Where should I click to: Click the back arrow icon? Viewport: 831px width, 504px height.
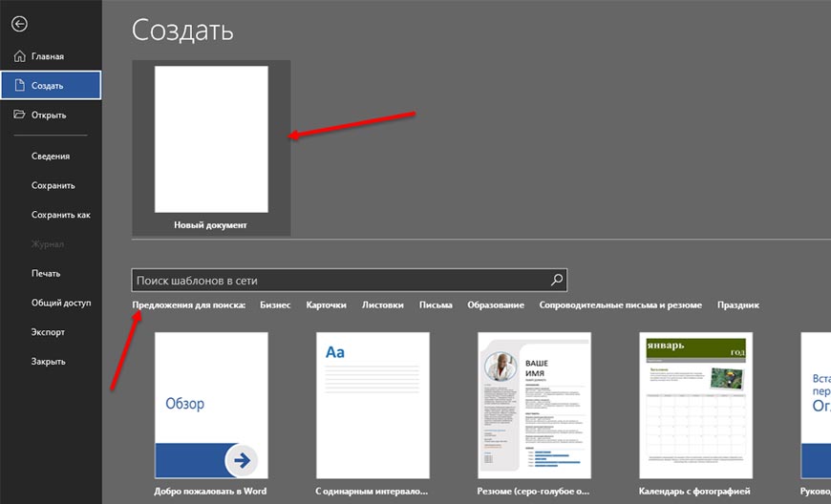click(x=20, y=24)
